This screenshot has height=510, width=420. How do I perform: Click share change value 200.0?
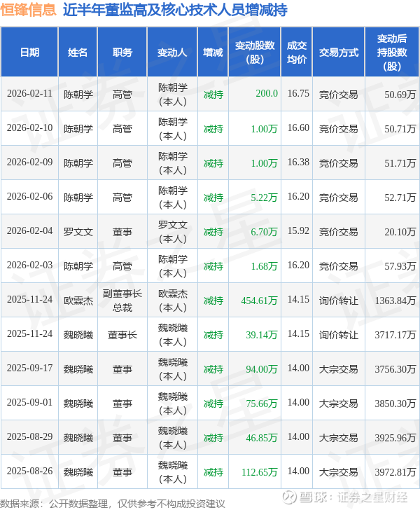click(267, 94)
